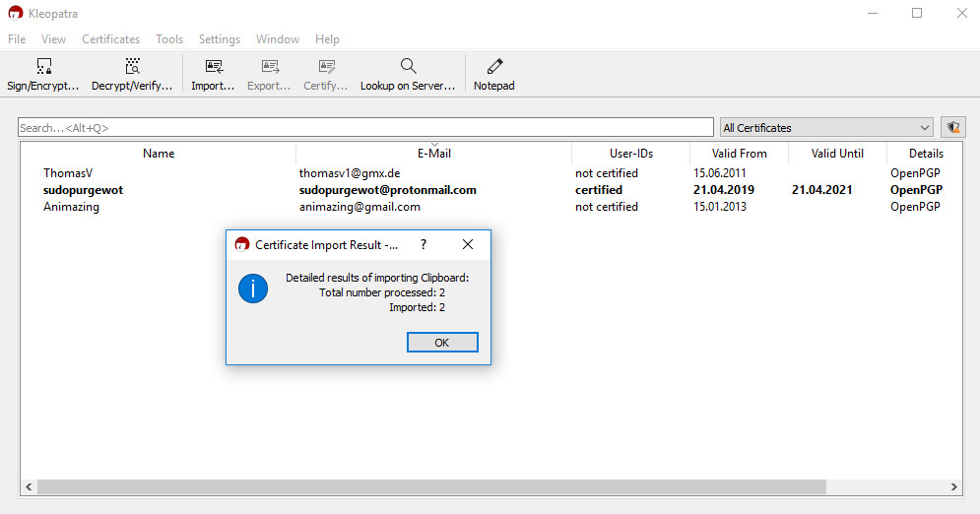Click the shield icon beside certificate filter
Image resolution: width=980 pixels, height=514 pixels.
(953, 127)
